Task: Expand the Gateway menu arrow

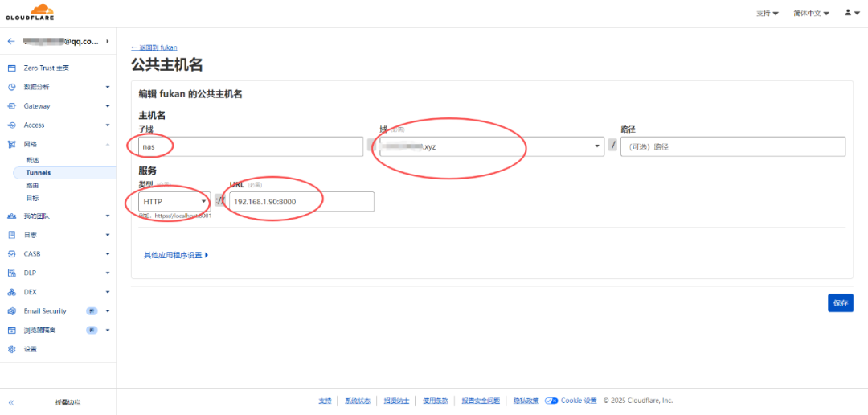Action: [x=108, y=106]
